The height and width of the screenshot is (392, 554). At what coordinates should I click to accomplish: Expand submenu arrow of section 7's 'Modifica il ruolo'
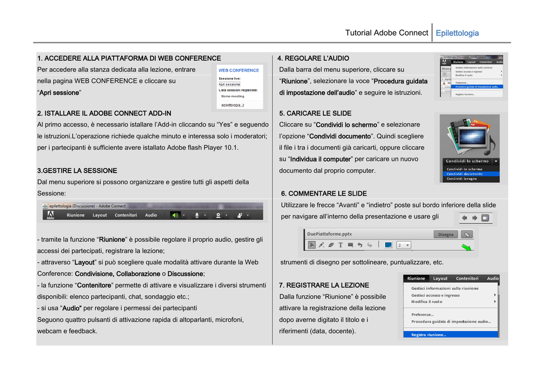(x=495, y=302)
